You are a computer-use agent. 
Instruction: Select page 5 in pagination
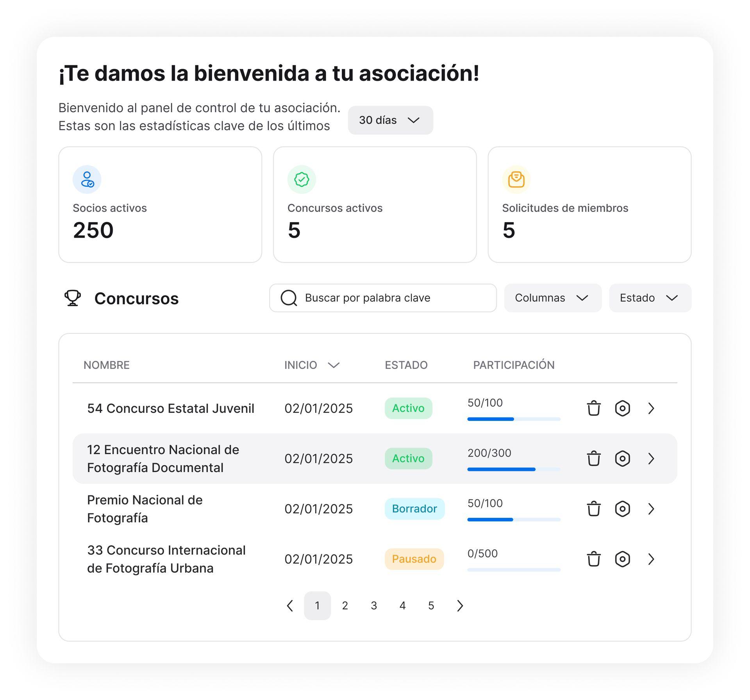click(431, 605)
